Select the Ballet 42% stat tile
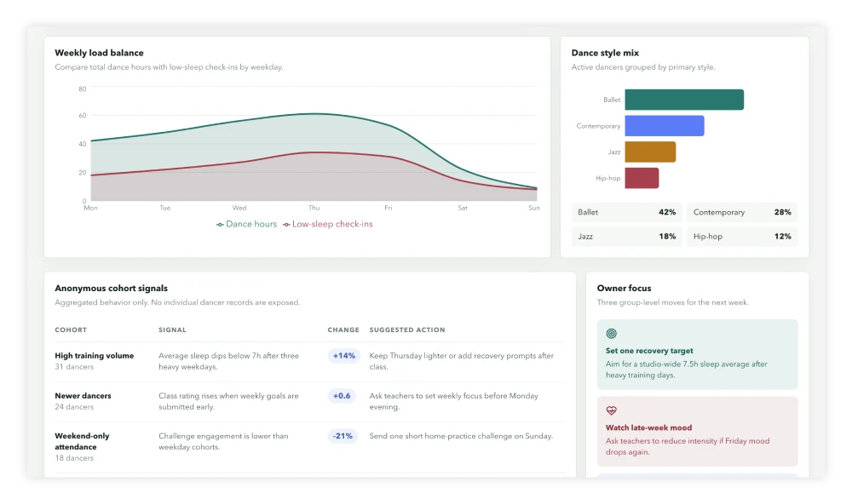 pyautogui.click(x=626, y=212)
